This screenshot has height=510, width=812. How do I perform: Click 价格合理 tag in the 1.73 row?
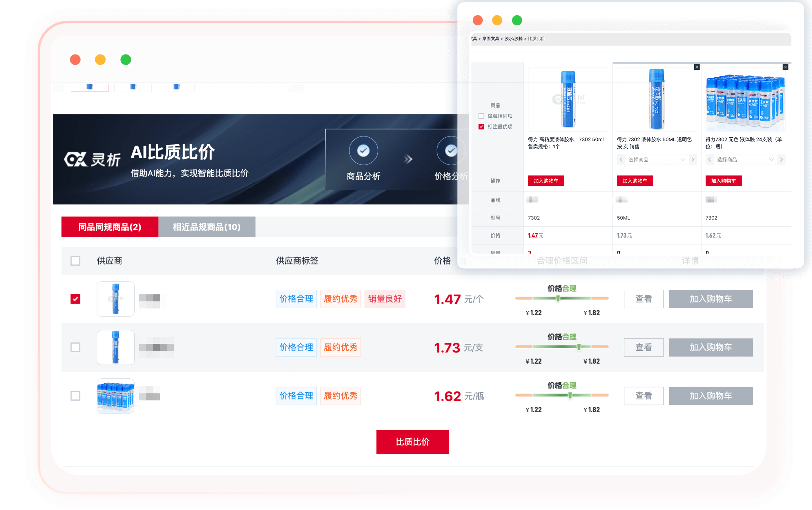[296, 347]
